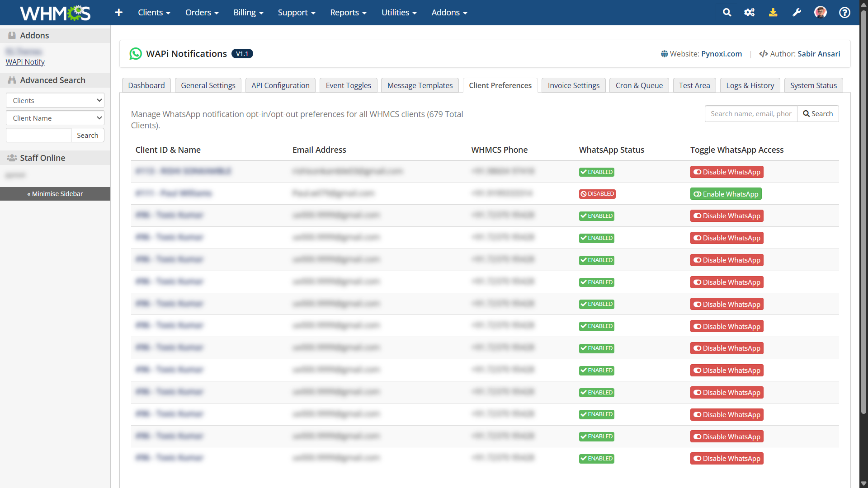Open the Utilities dropdown menu

pos(399,13)
